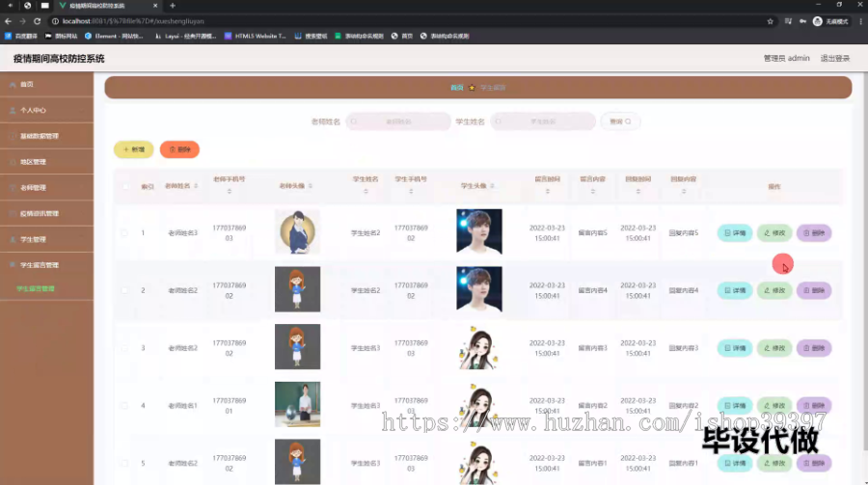
Task: Click the student avatar thumbnail in row 1
Action: coord(479,231)
